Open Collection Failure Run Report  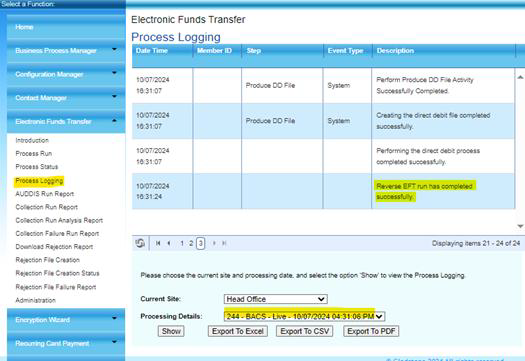tap(57, 233)
